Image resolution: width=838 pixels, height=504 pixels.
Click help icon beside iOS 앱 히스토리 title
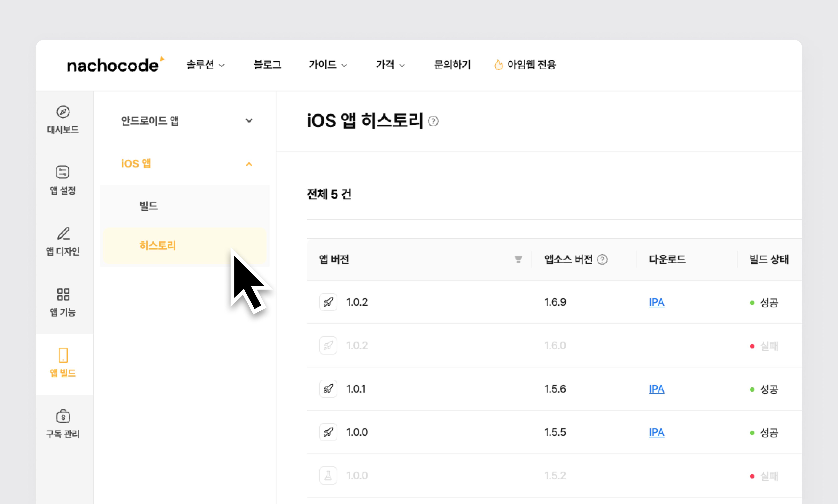[433, 121]
